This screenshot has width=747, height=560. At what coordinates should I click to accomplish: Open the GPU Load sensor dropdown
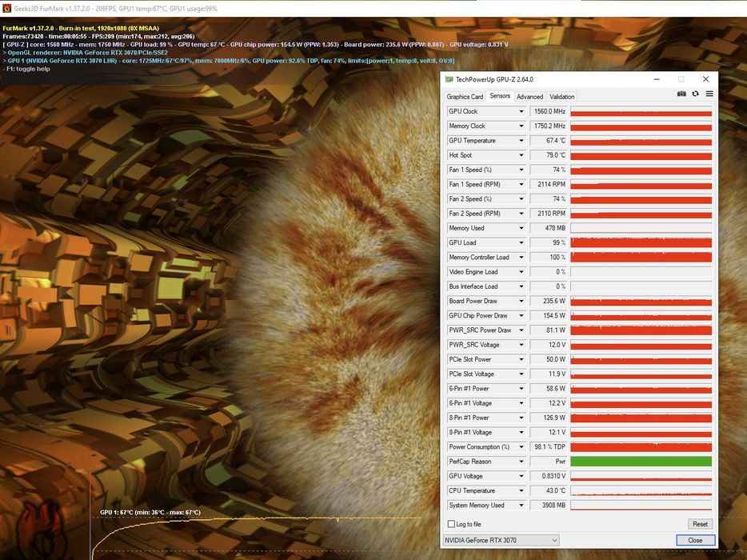[x=521, y=242]
